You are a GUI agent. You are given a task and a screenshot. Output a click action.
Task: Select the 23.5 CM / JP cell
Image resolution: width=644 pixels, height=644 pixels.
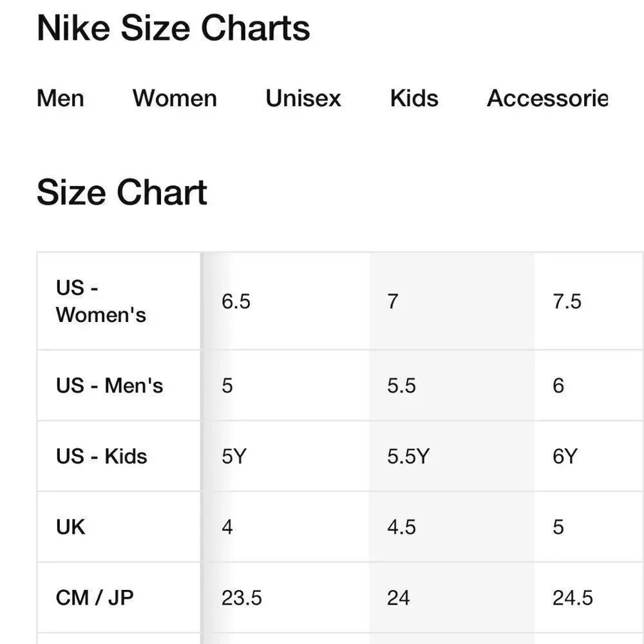pos(287,598)
